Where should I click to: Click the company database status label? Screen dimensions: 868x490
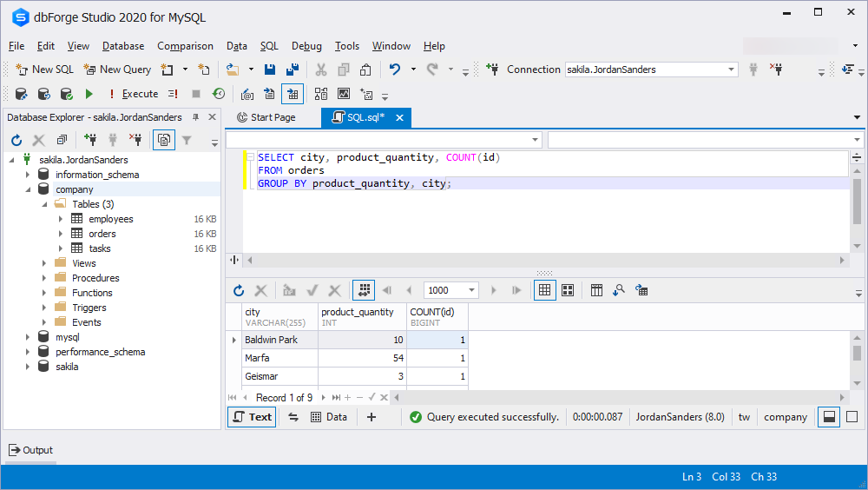(786, 417)
